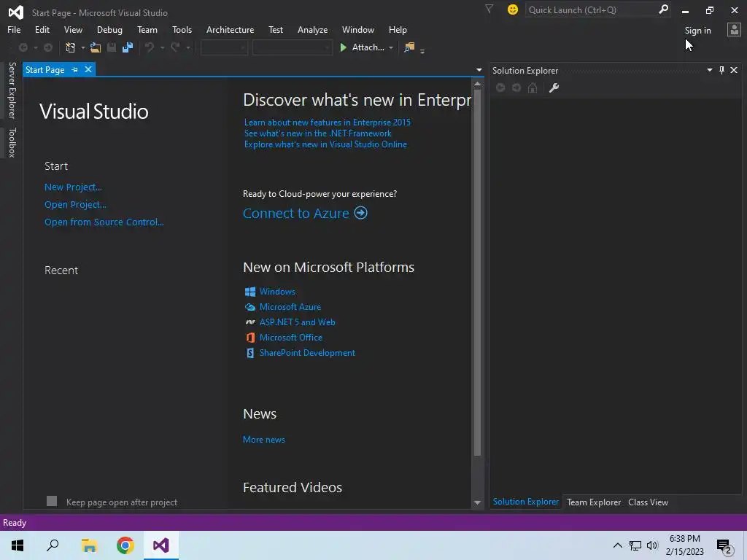This screenshot has width=747, height=560.
Task: Click the pin icon on Start Page tab
Action: click(x=75, y=69)
